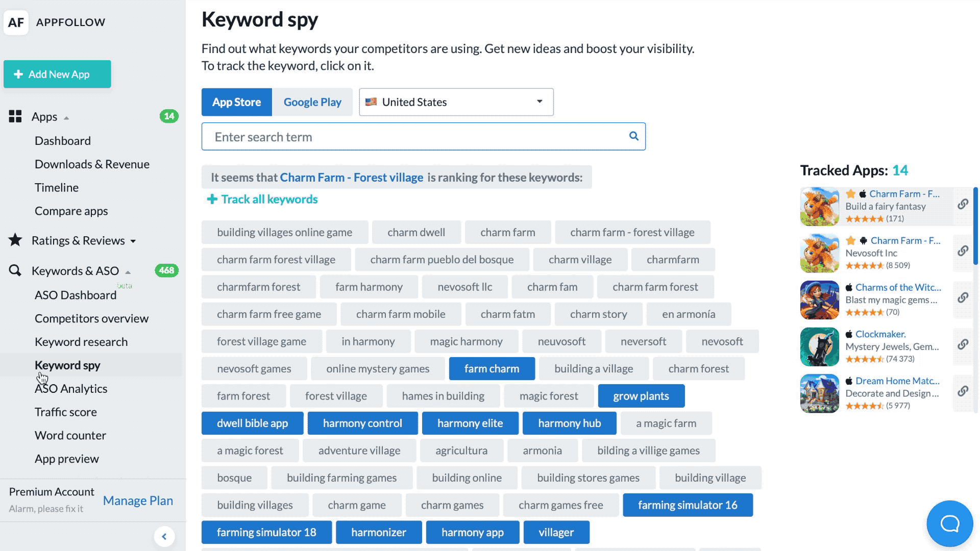Click link icon beside Dream Home Match
Viewport: 980px width, 551px height.
[x=963, y=391]
